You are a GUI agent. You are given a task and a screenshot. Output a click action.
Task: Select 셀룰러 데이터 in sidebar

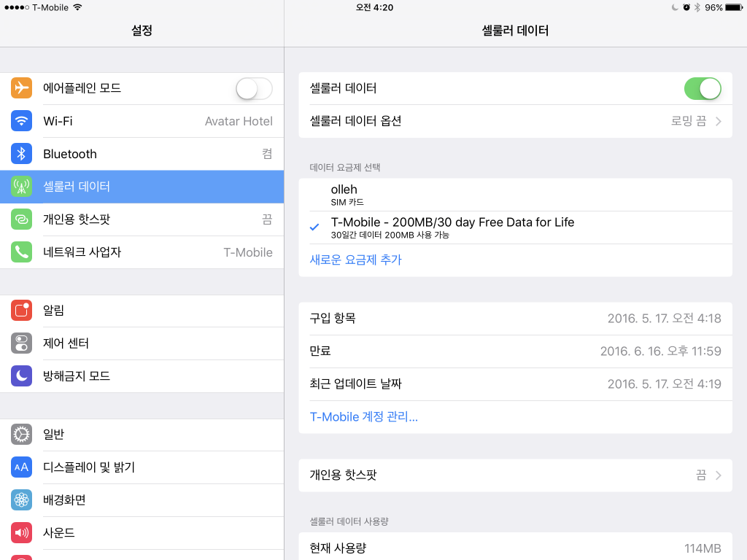(142, 187)
